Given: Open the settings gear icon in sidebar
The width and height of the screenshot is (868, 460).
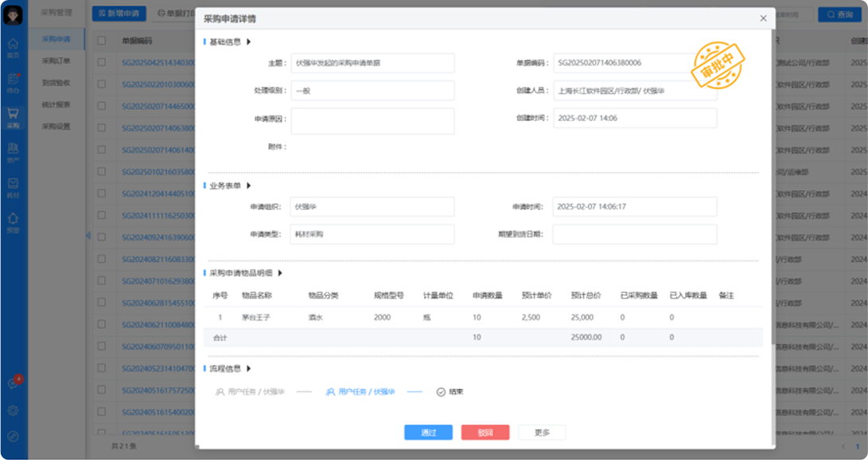Looking at the screenshot, I should pyautogui.click(x=13, y=411).
